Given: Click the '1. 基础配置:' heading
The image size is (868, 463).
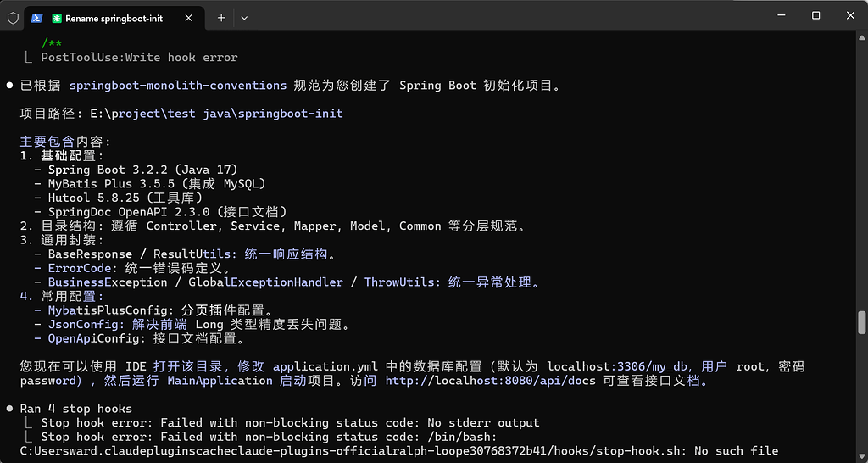Looking at the screenshot, I should [62, 156].
